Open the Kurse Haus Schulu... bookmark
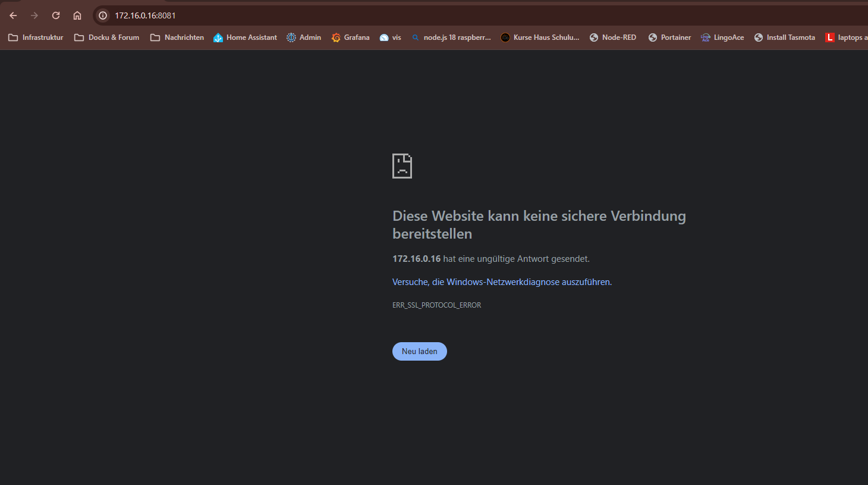The width and height of the screenshot is (868, 485). [x=540, y=37]
